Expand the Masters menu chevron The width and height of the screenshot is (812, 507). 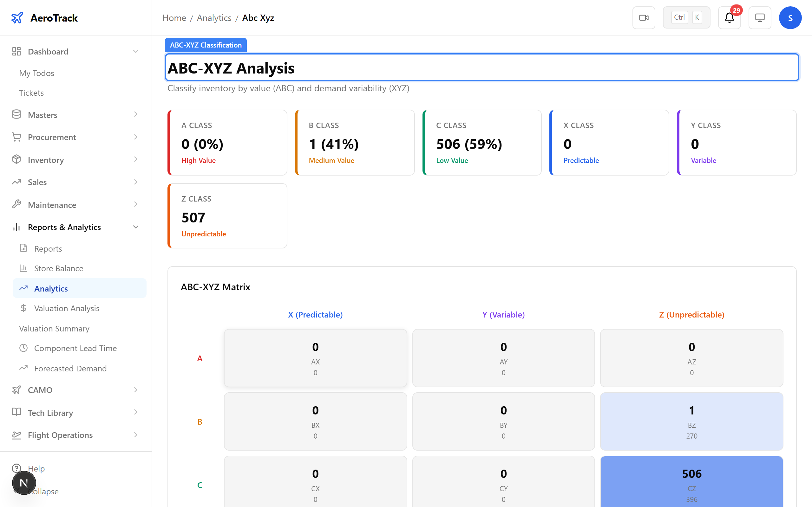click(x=135, y=115)
